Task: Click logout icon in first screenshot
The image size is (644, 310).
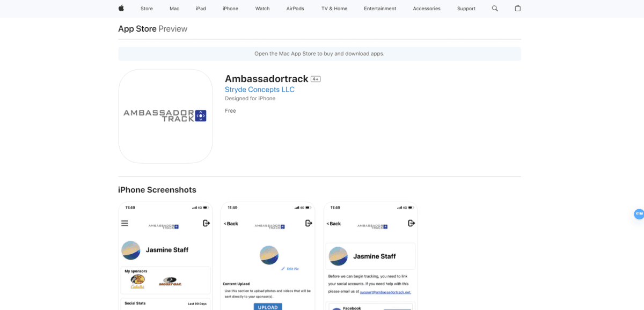Action: pos(207,223)
